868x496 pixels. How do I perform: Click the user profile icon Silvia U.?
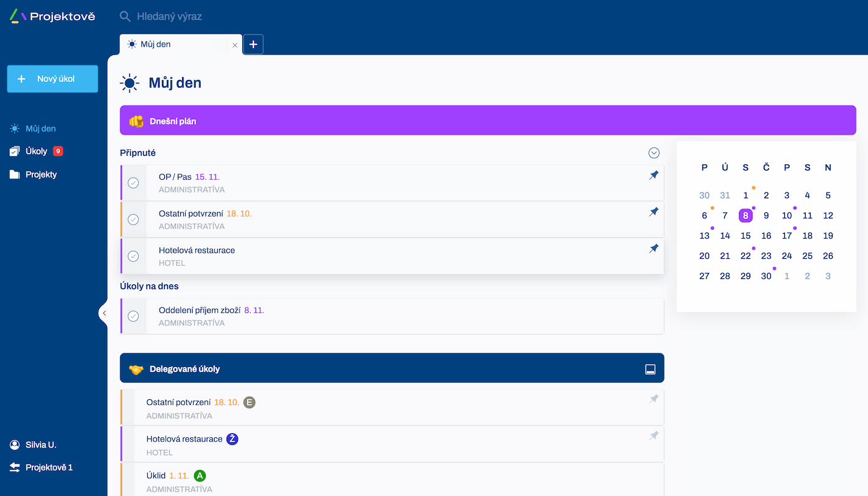[x=15, y=445]
